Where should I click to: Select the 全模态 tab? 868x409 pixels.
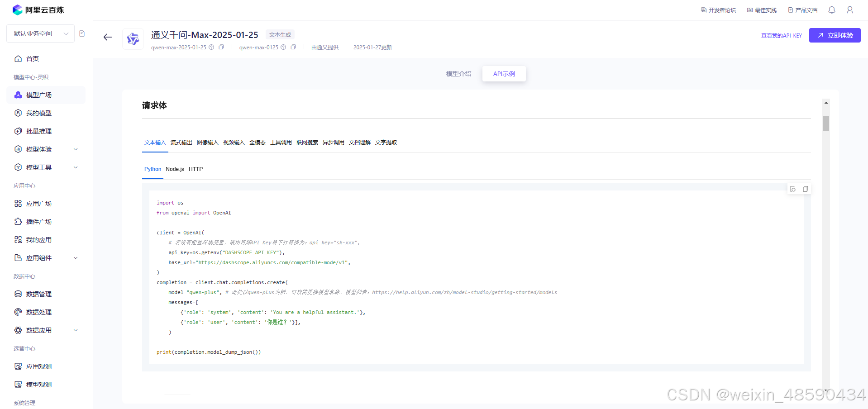[x=258, y=143]
